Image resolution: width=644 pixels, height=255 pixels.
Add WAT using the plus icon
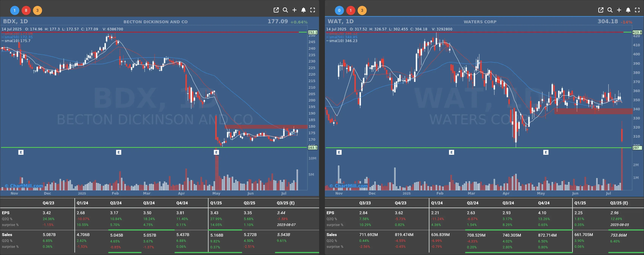619,10
